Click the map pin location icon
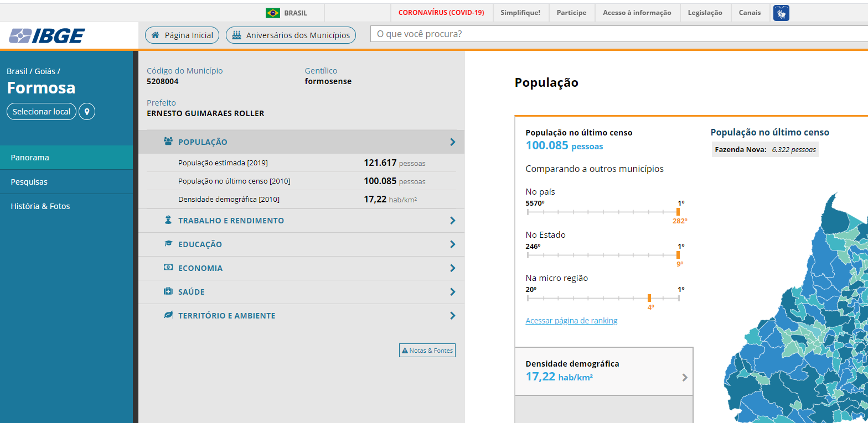Viewport: 868px width, 423px height. [x=87, y=112]
